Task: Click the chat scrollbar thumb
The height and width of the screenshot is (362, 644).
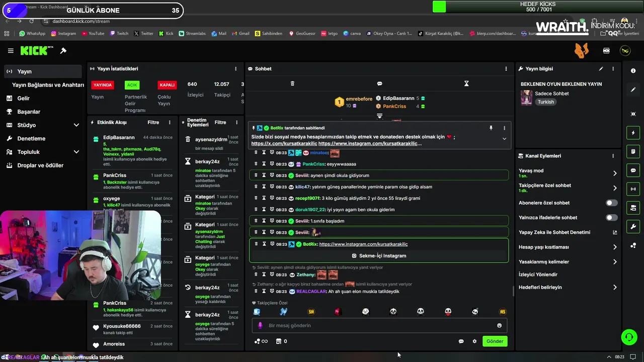Action: [513, 291]
